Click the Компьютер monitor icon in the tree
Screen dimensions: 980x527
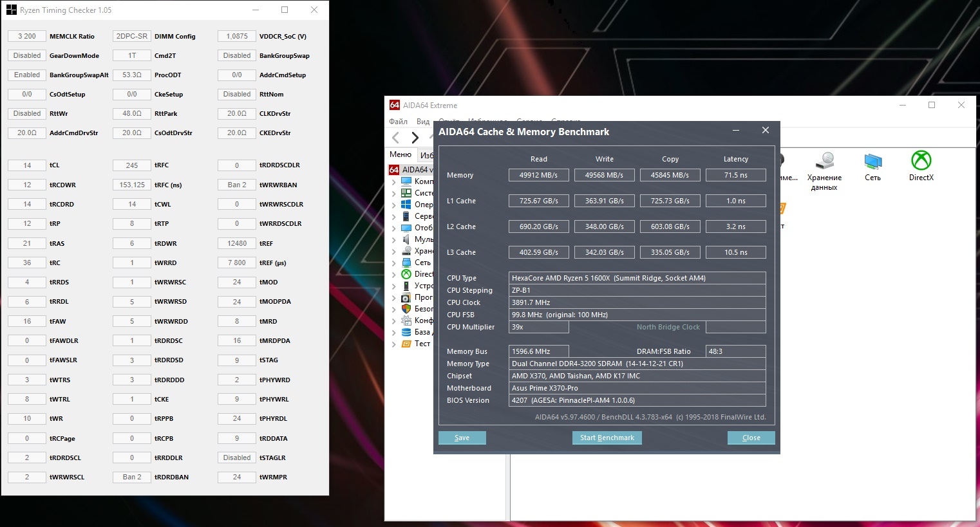406,181
